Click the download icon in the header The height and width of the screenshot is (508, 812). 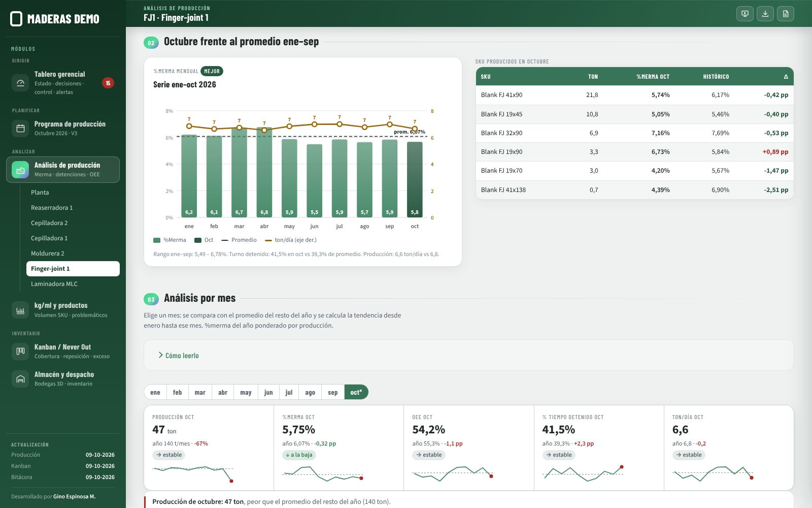(x=765, y=14)
